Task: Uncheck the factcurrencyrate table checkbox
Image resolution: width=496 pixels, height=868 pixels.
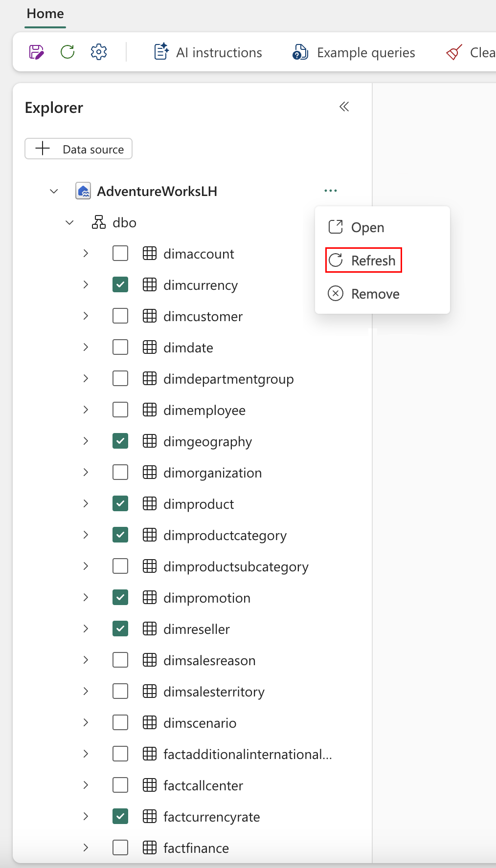Action: (120, 817)
